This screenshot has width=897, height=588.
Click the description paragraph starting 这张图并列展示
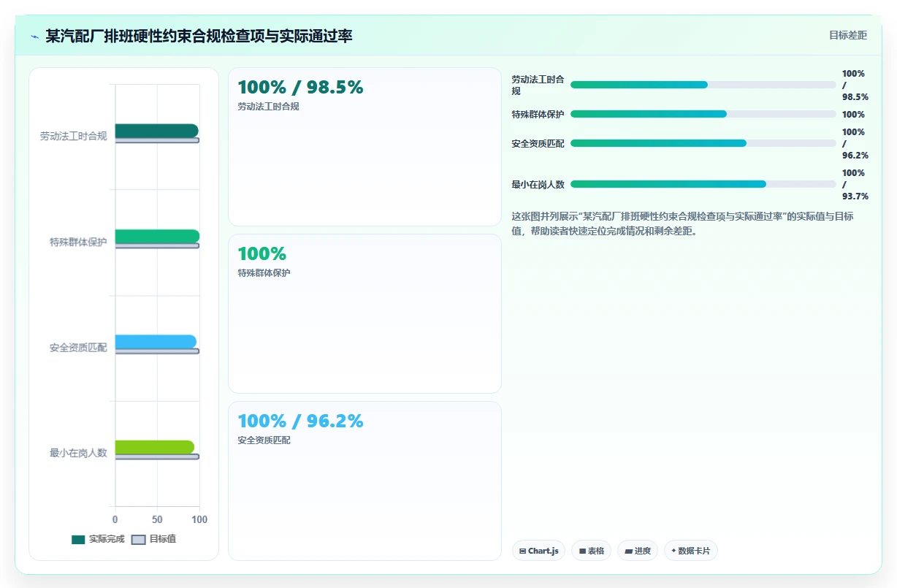point(682,224)
